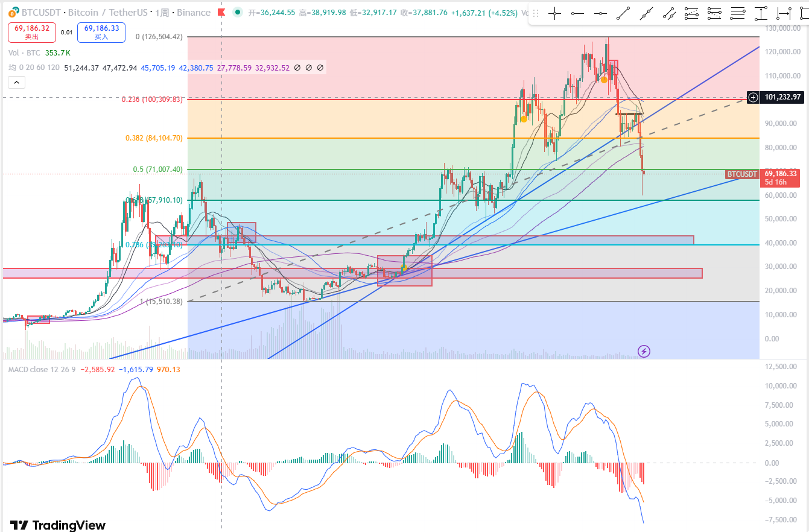Image resolution: width=809 pixels, height=532 pixels.
Task: Click the TradingView logo
Action: [x=58, y=525]
